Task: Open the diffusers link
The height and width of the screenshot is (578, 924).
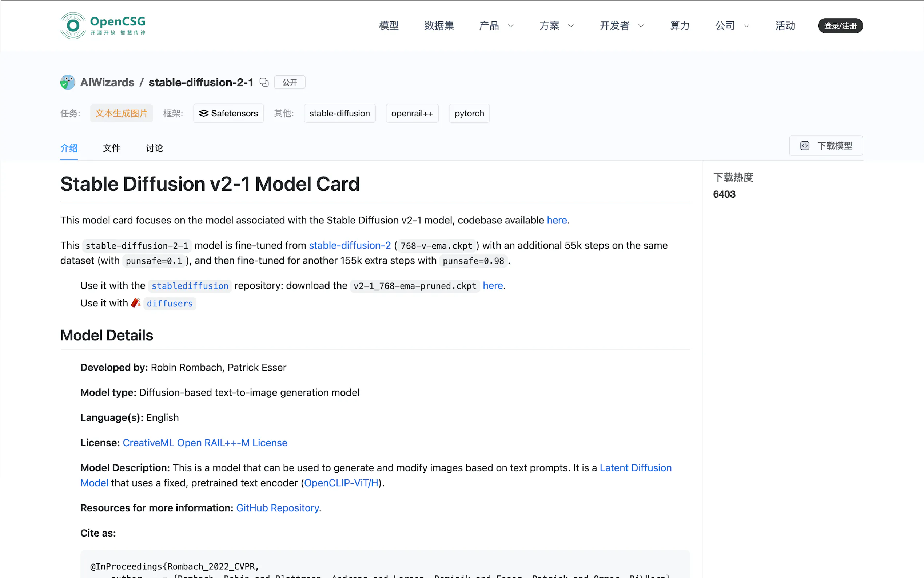Action: 170,303
